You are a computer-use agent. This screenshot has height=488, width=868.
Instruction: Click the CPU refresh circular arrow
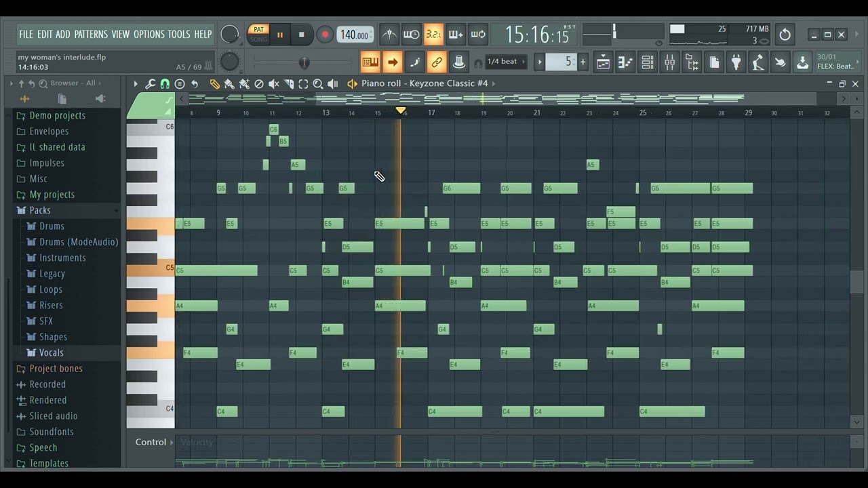point(785,35)
